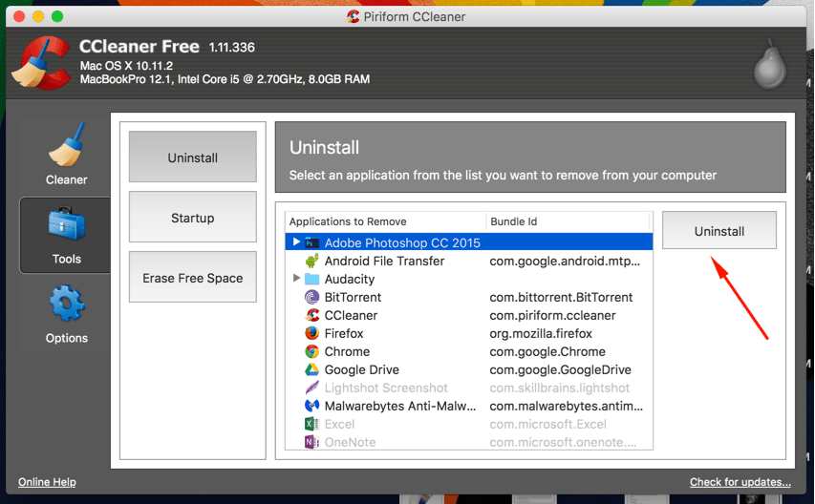Click the Audacity folder icon
Screen dimensions: 815x504
coord(311,280)
